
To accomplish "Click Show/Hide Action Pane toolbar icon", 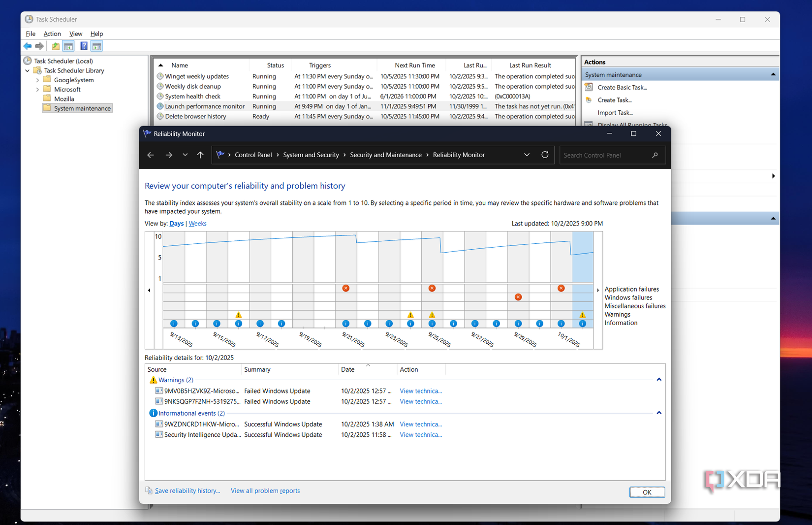I will 97,46.
